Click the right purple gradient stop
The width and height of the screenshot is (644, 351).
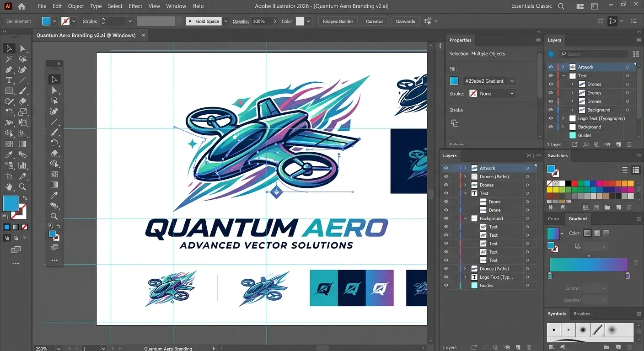pos(628,276)
